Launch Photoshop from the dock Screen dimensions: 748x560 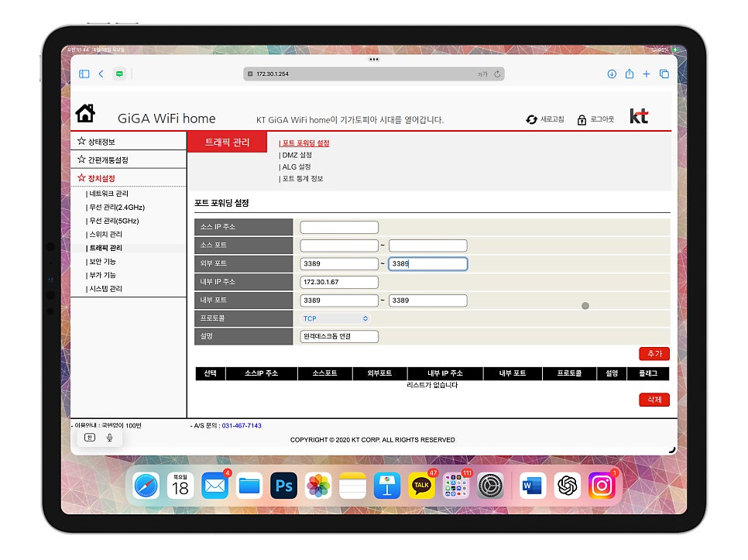coord(284,486)
